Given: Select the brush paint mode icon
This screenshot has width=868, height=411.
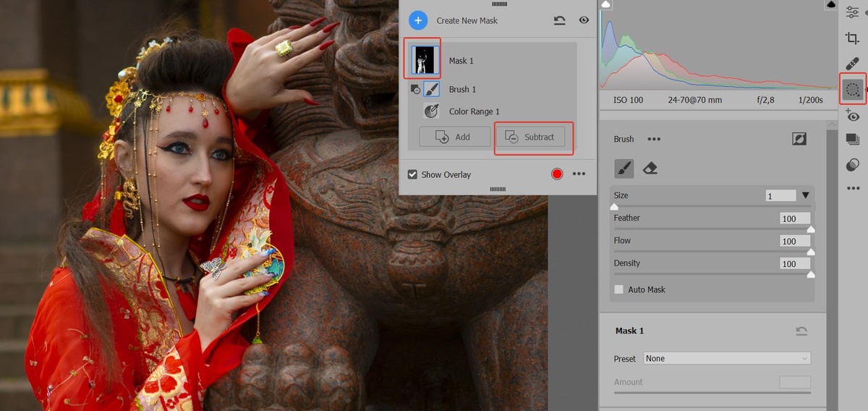Looking at the screenshot, I should pos(624,169).
